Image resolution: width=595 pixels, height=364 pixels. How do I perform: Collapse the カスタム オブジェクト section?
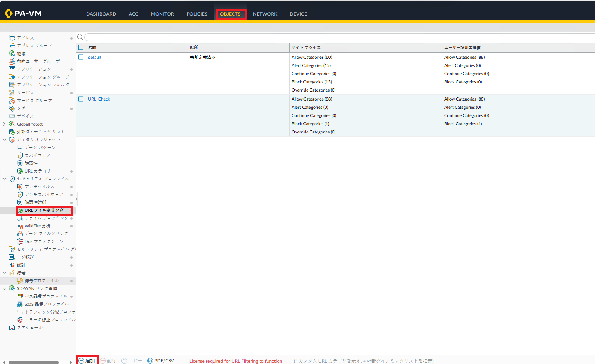coord(4,140)
